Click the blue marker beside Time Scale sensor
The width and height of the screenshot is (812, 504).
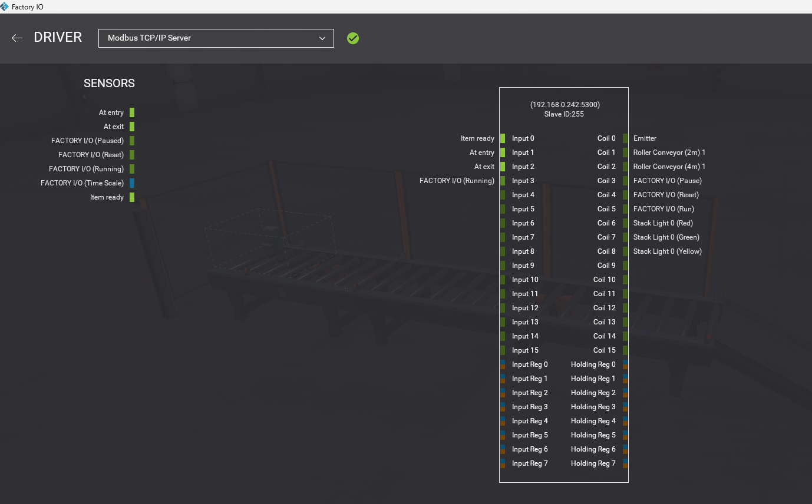point(132,183)
